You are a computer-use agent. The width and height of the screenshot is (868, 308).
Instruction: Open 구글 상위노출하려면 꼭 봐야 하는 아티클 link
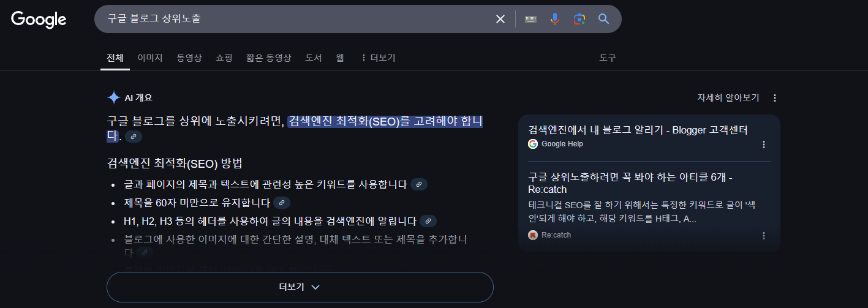(630, 183)
